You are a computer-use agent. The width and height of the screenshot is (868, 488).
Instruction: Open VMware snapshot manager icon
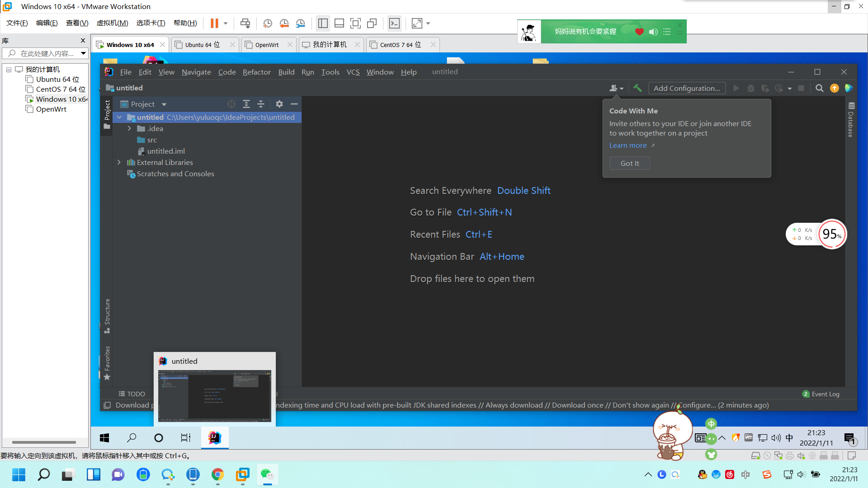point(301,23)
